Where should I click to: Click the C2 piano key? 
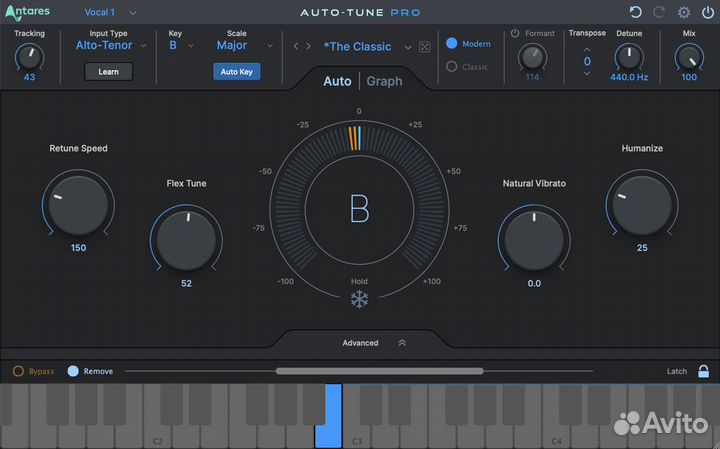pos(158,435)
